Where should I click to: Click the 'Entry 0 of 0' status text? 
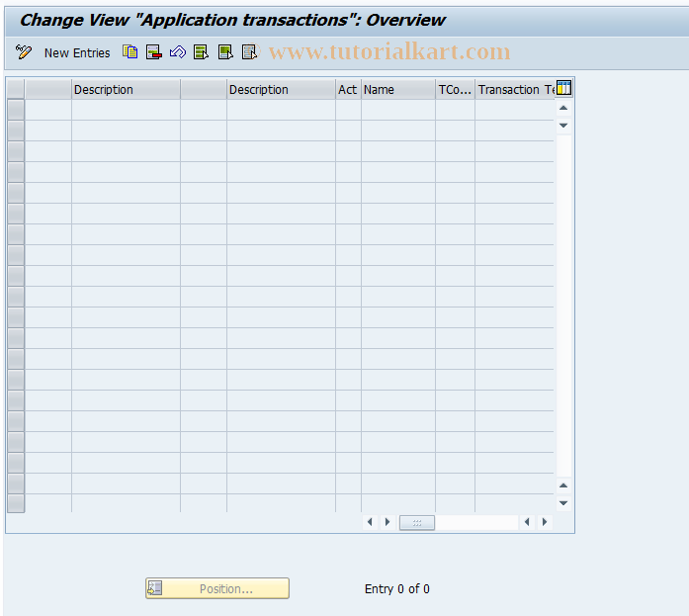[x=397, y=588]
